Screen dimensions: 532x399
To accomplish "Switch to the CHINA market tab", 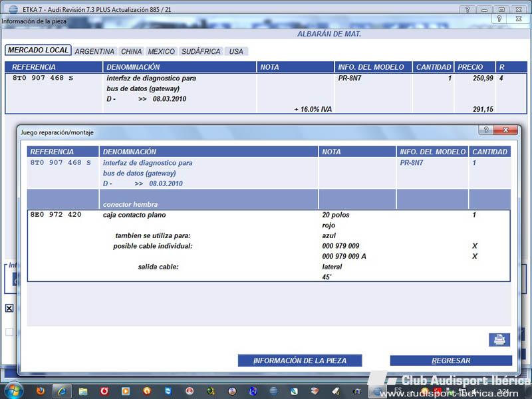I will click(131, 52).
